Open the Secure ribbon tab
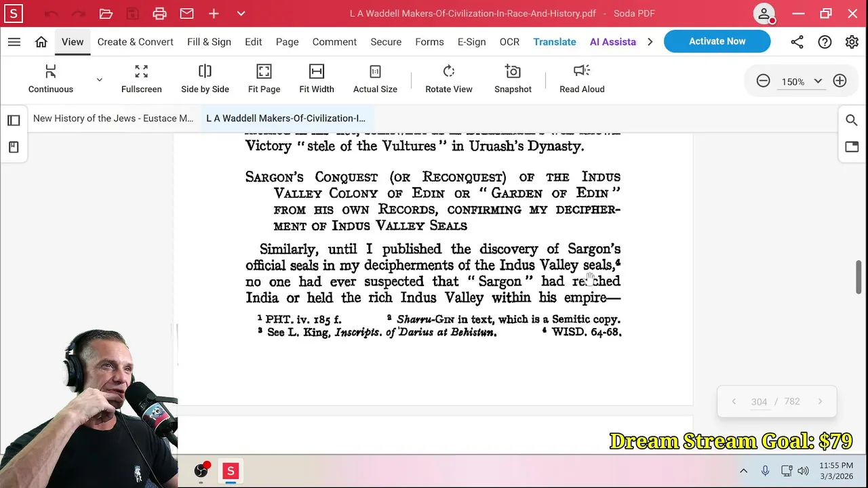 (386, 42)
